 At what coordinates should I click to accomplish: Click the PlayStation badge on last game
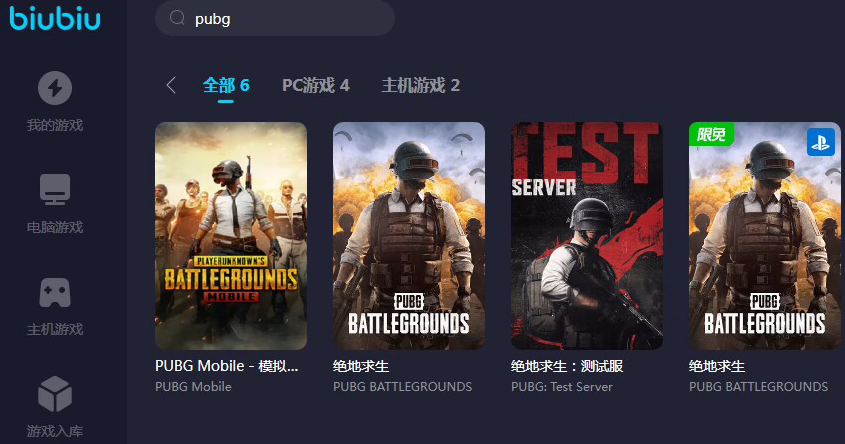click(820, 142)
